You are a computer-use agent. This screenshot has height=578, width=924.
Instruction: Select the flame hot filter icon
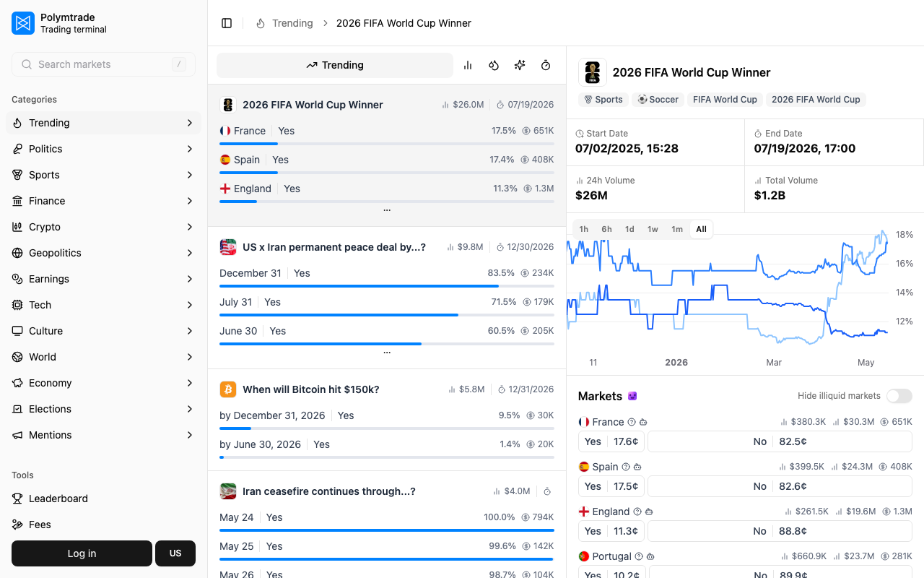pyautogui.click(x=494, y=65)
